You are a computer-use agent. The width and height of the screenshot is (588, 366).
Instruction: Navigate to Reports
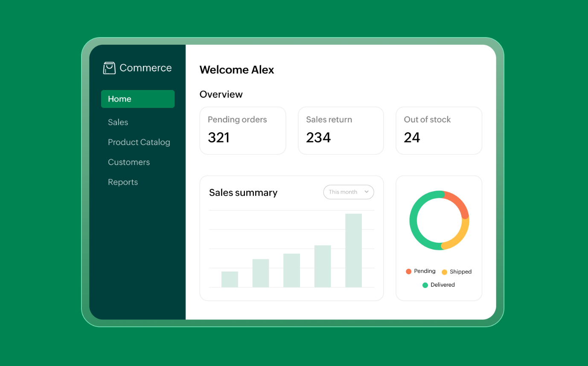122,182
